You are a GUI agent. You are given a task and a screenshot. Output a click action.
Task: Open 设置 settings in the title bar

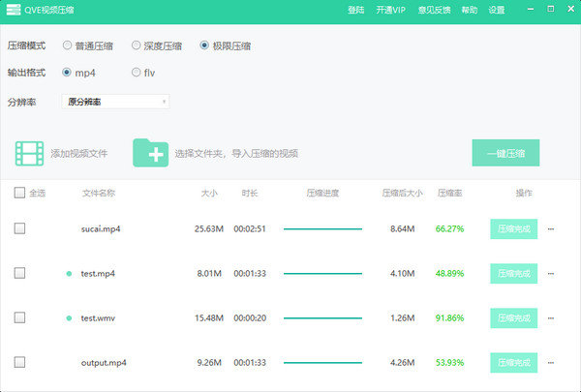click(496, 10)
